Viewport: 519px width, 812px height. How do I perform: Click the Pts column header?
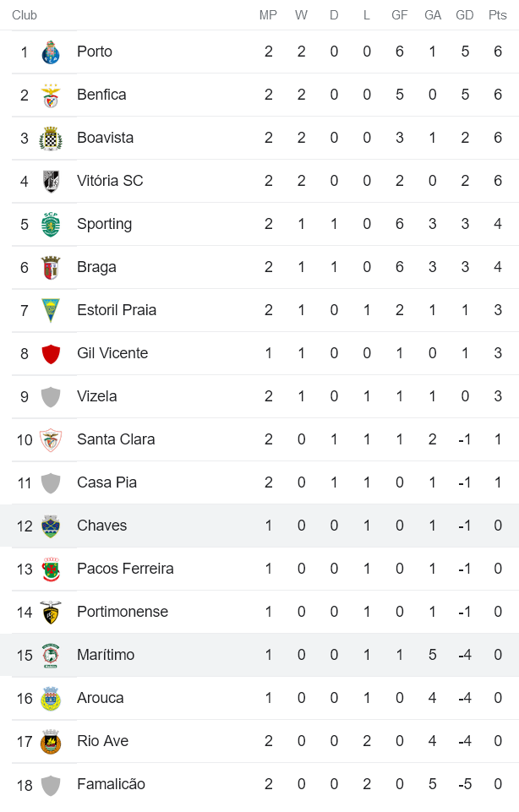point(498,15)
